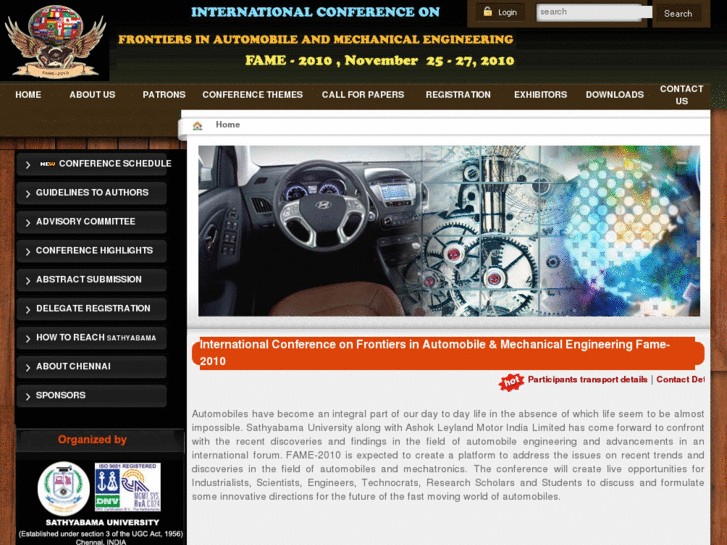Select CALL FOR PAPERS menu item

click(363, 95)
